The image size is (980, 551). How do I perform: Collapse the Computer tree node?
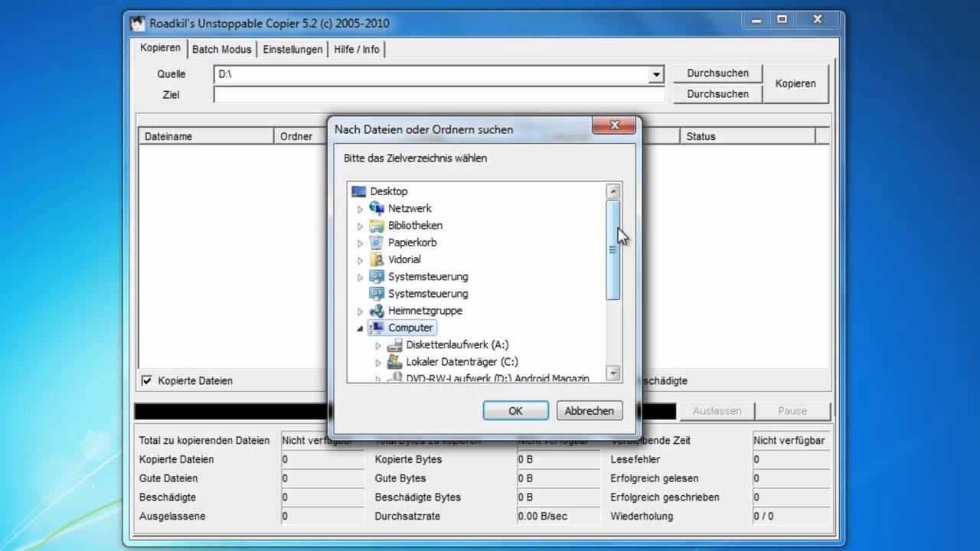coord(360,328)
